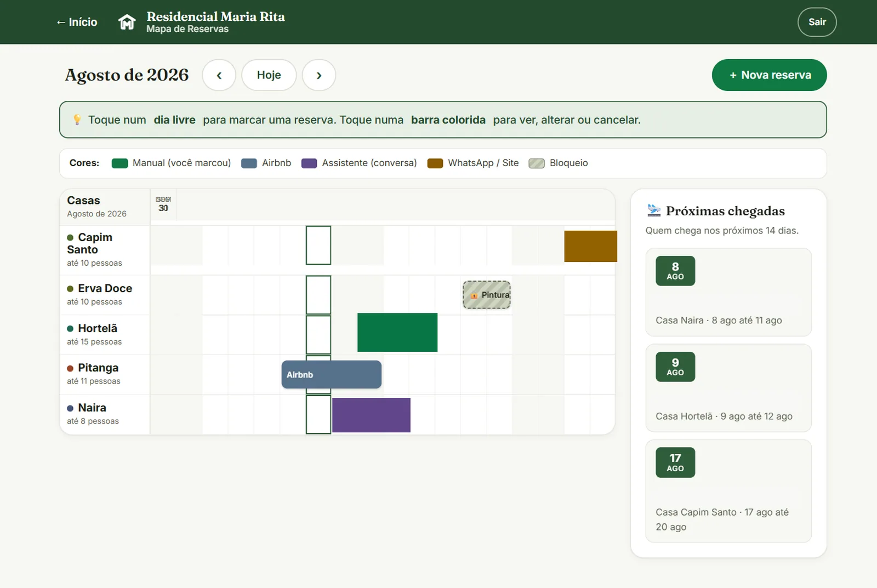Viewport: 877px width, 588px height.
Task: Jump to today with Hoje button
Action: click(x=269, y=75)
